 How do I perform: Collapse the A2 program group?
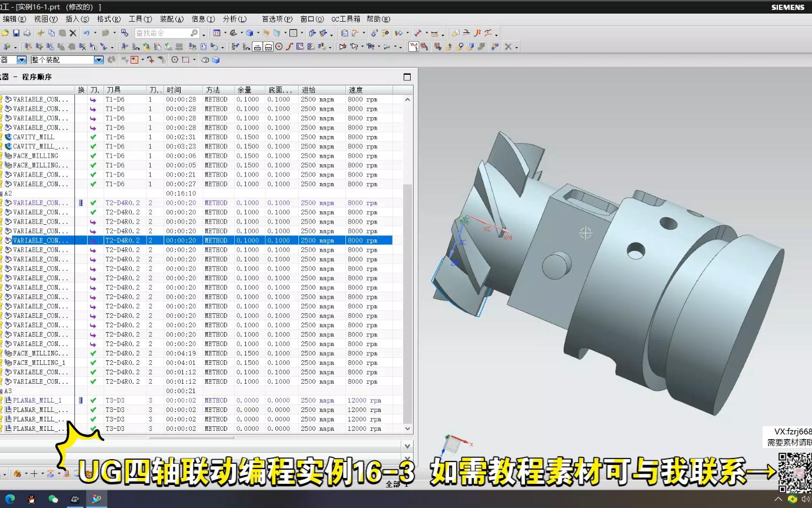pyautogui.click(x=1, y=193)
